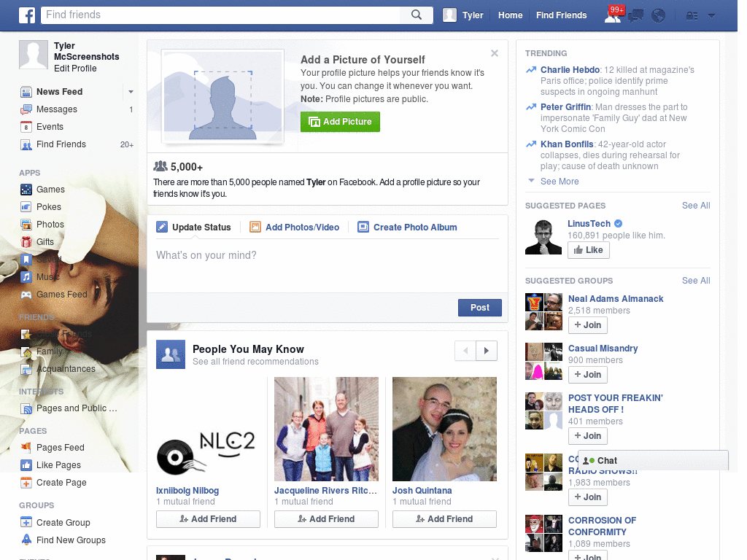Click the Gifts app icon

(26, 242)
